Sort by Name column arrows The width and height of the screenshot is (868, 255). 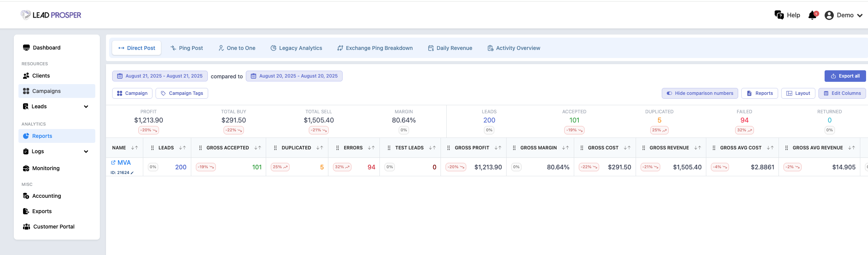[134, 148]
